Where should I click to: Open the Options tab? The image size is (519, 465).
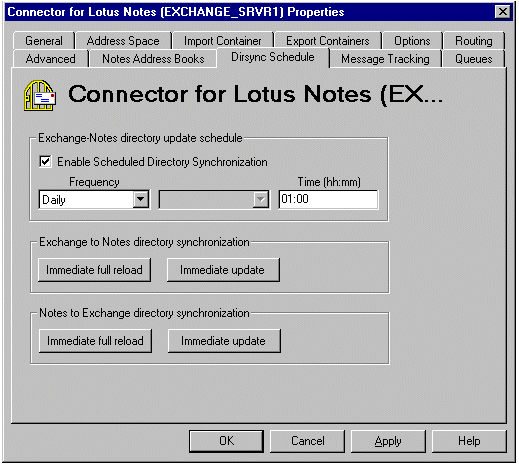coord(412,41)
